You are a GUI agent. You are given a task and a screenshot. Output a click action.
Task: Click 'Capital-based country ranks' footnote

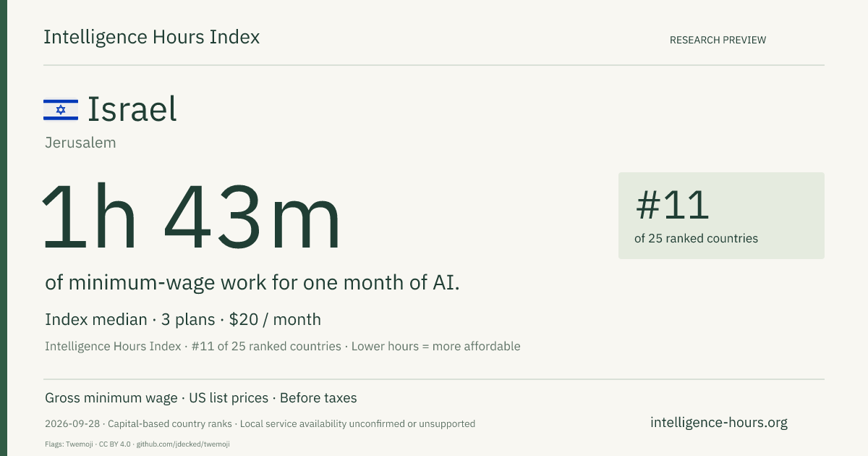click(170, 423)
